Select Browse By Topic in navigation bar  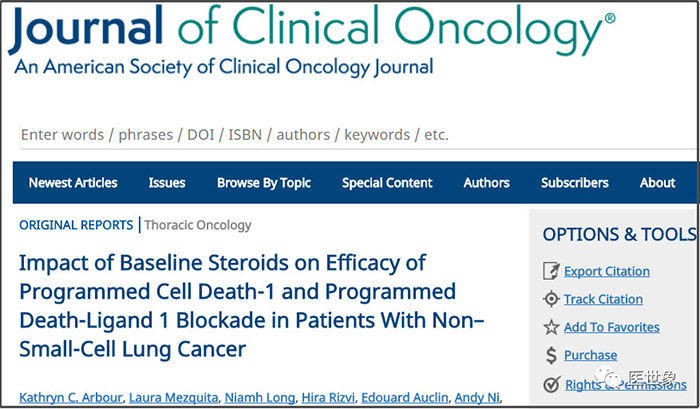tap(264, 183)
